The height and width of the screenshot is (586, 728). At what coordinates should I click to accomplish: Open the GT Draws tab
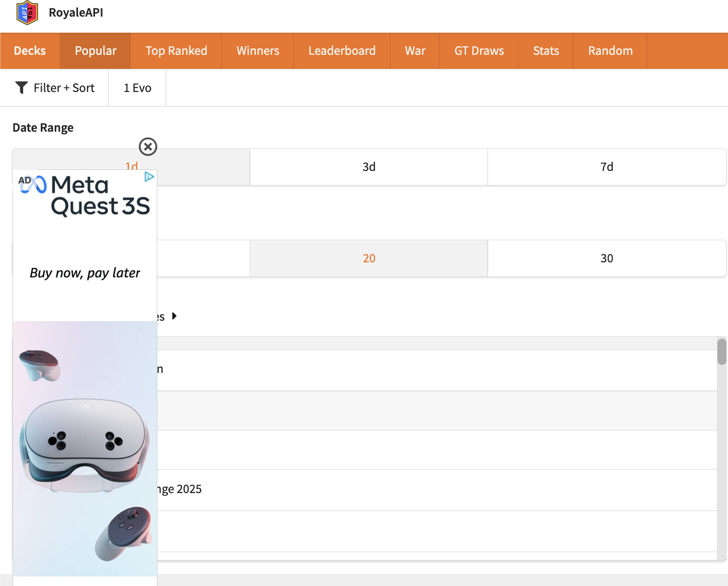pyautogui.click(x=479, y=51)
